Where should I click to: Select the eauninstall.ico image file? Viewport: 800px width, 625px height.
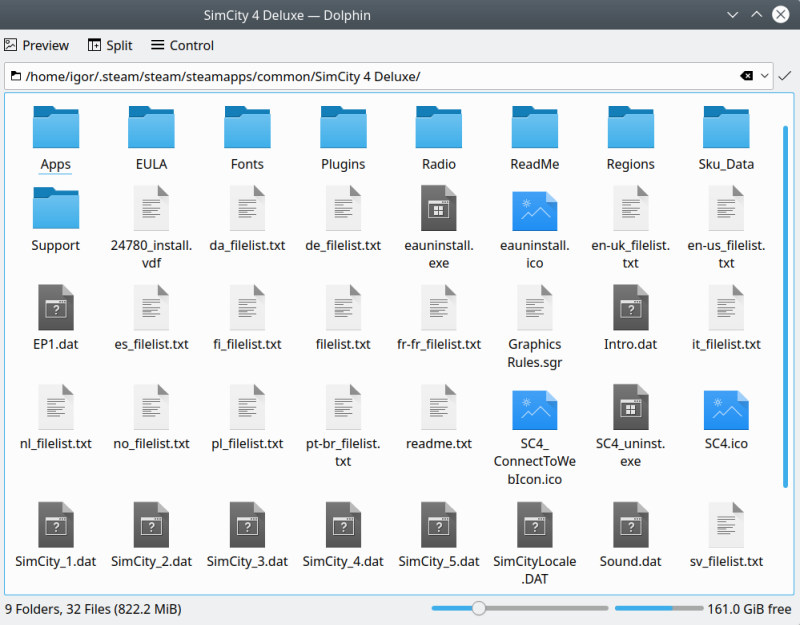coord(534,209)
